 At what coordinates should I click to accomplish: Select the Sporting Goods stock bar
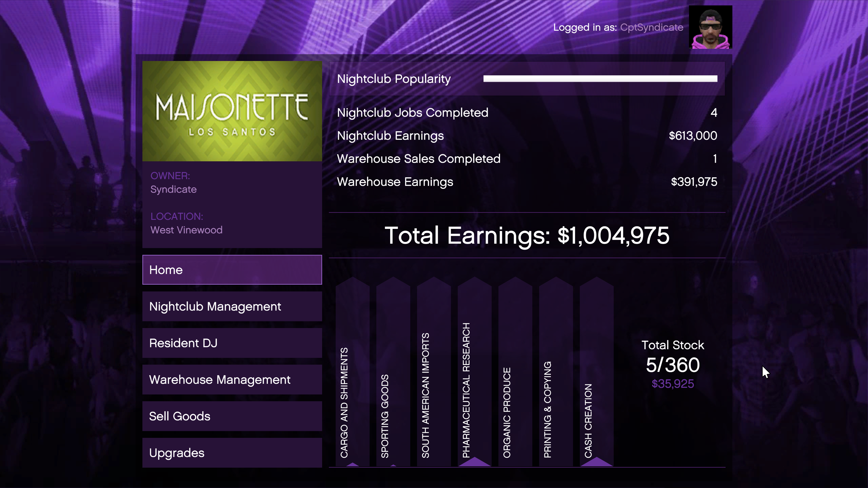tap(393, 387)
